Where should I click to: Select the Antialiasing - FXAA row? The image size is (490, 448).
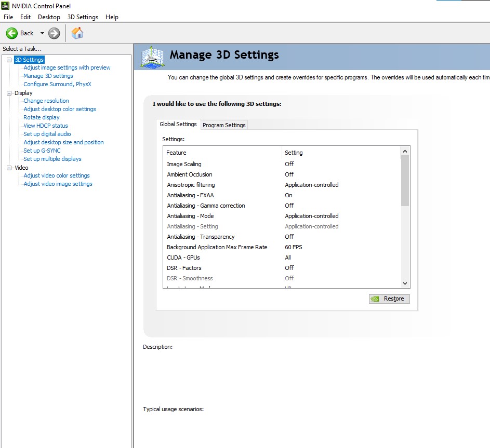[282, 195]
